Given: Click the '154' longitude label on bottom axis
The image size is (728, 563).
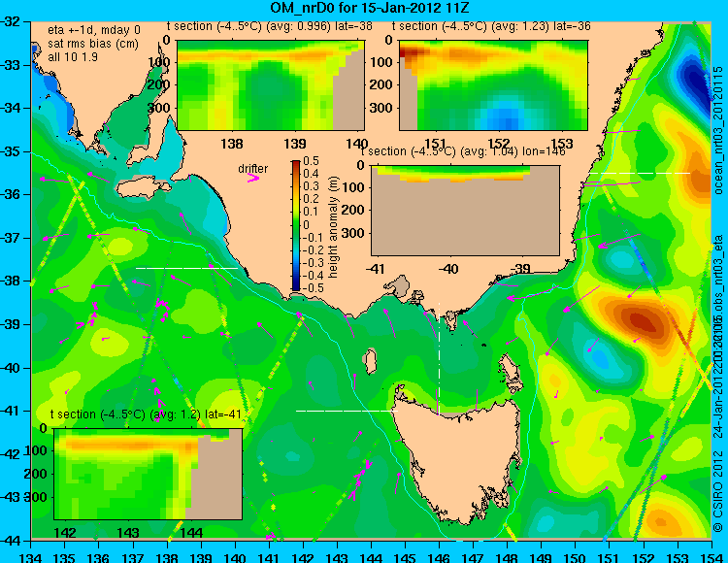Looking at the screenshot, I should point(711,557).
